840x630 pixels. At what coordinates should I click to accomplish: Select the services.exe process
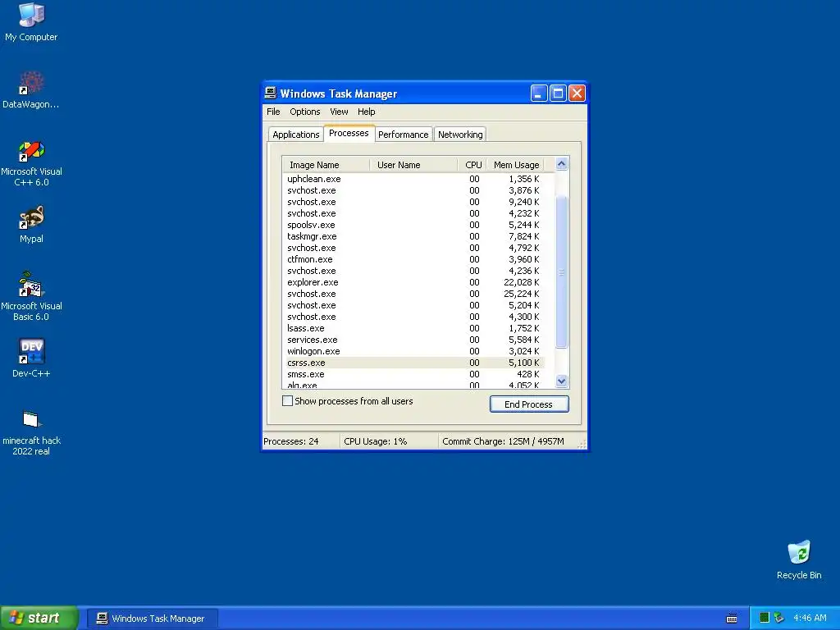tap(413, 340)
